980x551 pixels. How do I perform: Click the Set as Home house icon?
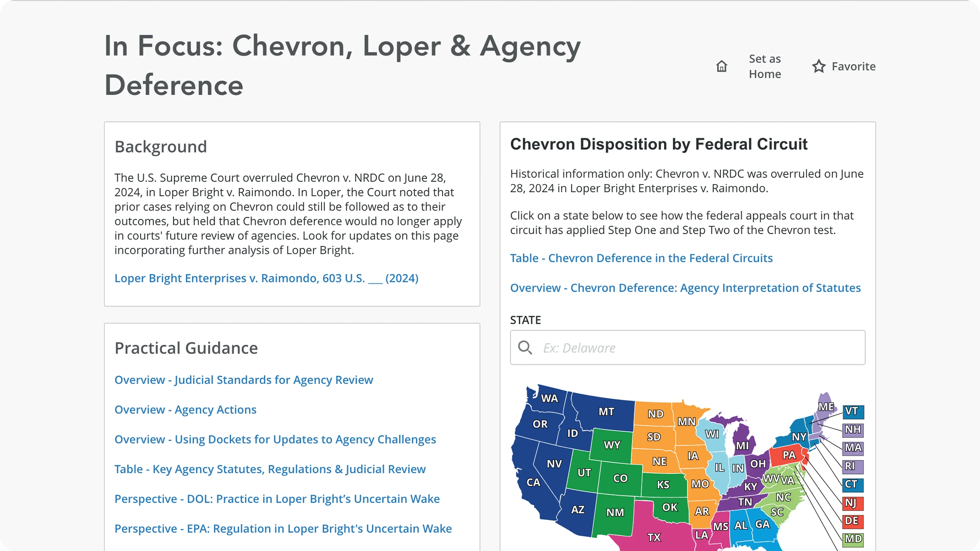[721, 66]
